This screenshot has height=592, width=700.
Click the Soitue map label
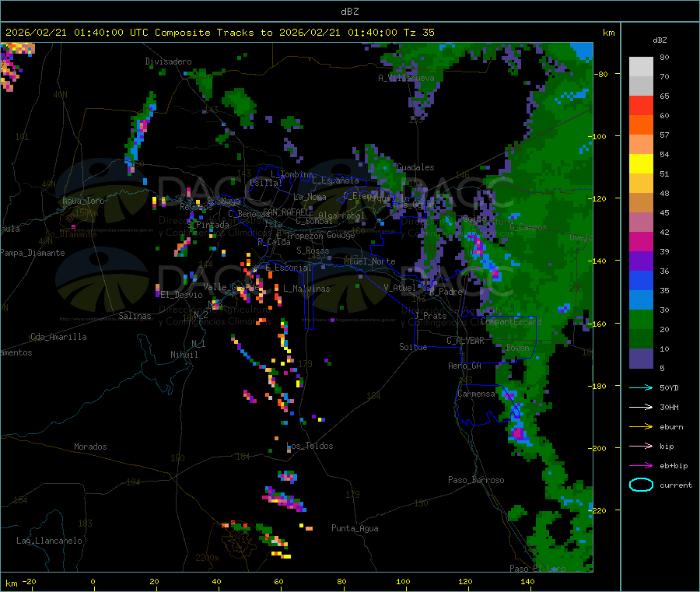tap(413, 347)
